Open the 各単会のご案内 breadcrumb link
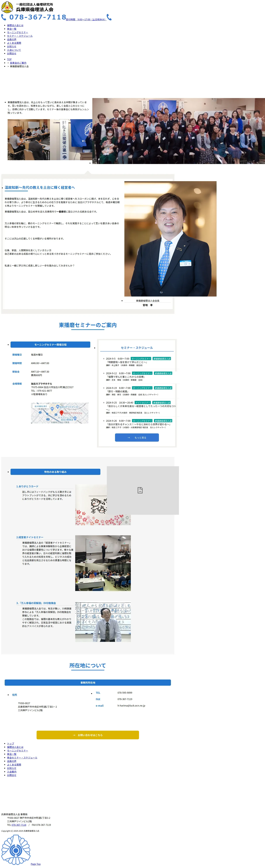265x868 pixels. 18,63
